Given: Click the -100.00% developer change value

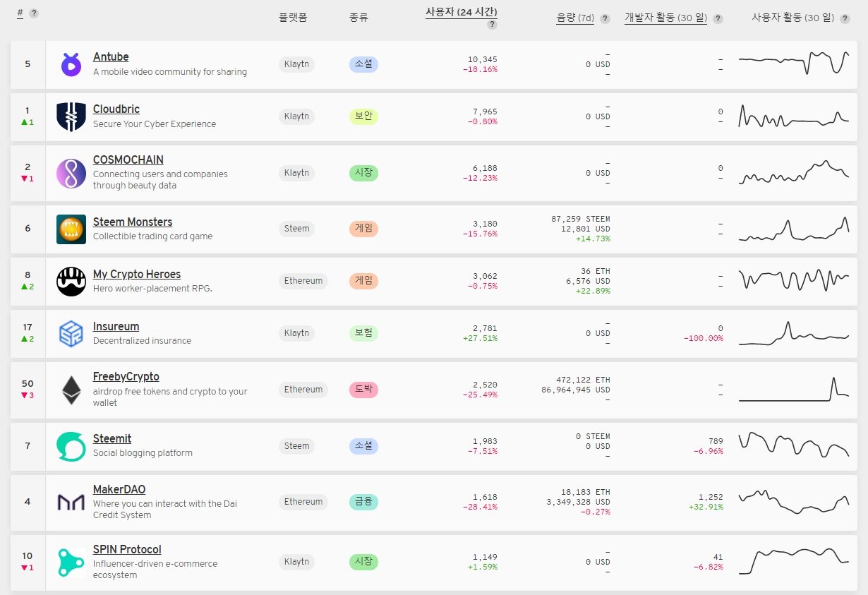Looking at the screenshot, I should 703,338.
